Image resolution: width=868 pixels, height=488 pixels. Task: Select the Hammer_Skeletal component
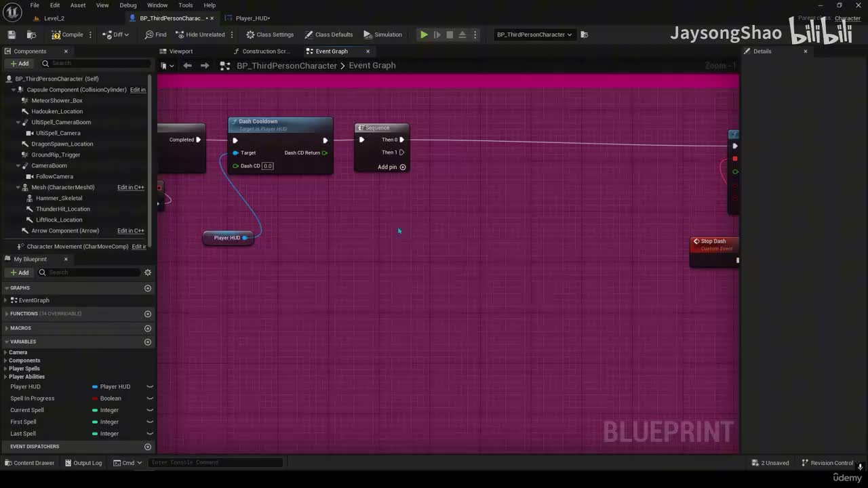tap(59, 198)
